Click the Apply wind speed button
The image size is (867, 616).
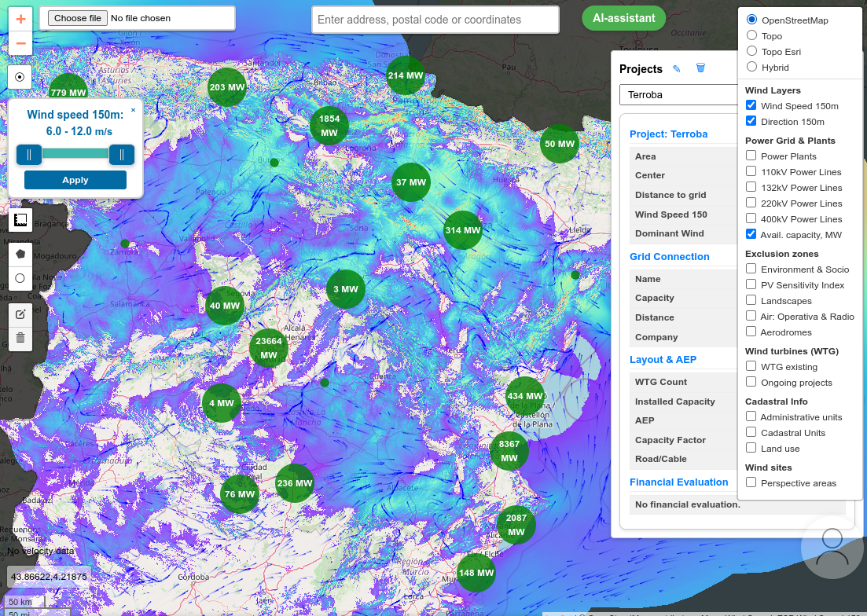pos(75,180)
